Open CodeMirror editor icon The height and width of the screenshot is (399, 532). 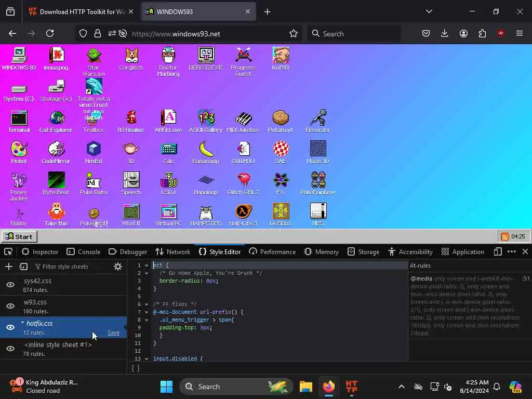pos(56,152)
